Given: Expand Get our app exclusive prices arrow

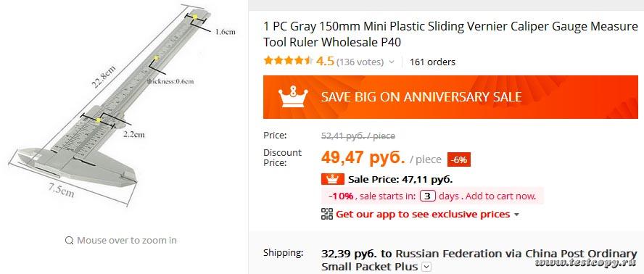Looking at the screenshot, I should [516, 215].
